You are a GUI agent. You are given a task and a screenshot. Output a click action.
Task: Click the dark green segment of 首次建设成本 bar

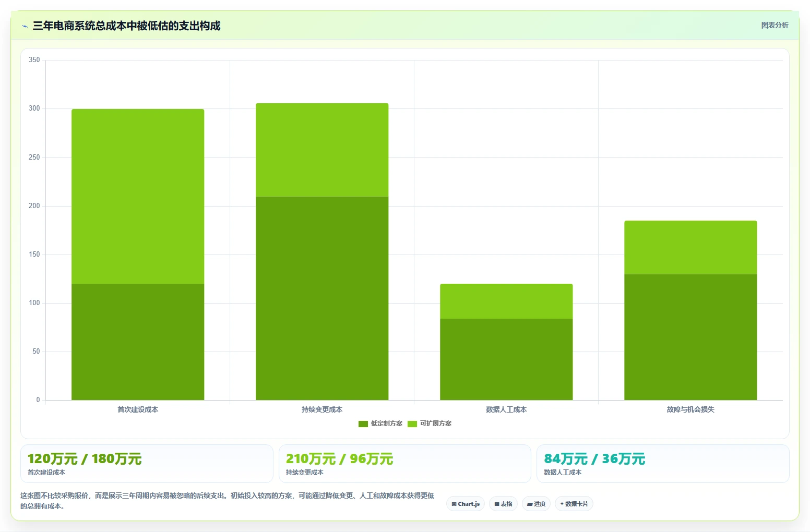pyautogui.click(x=138, y=342)
